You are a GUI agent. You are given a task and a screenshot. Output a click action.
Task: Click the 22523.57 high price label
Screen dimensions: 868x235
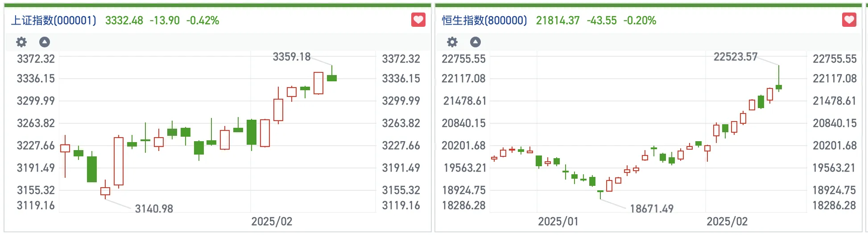[736, 57]
